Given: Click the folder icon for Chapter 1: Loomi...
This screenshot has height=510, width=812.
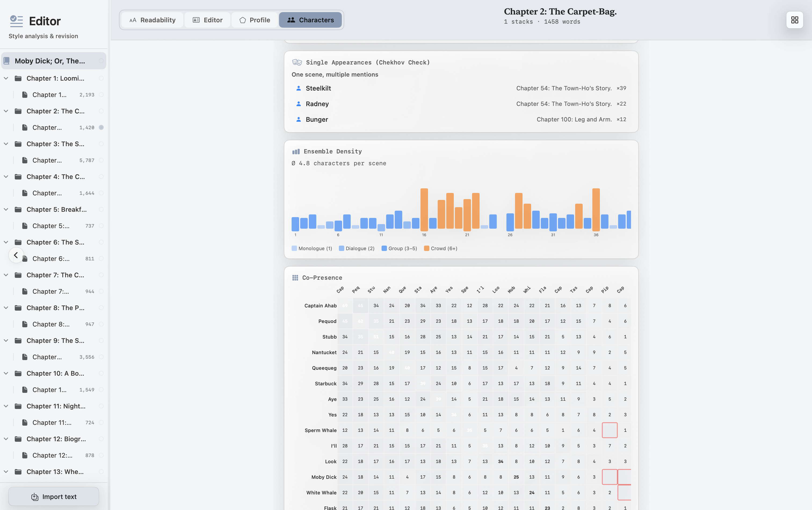Looking at the screenshot, I should [x=18, y=78].
